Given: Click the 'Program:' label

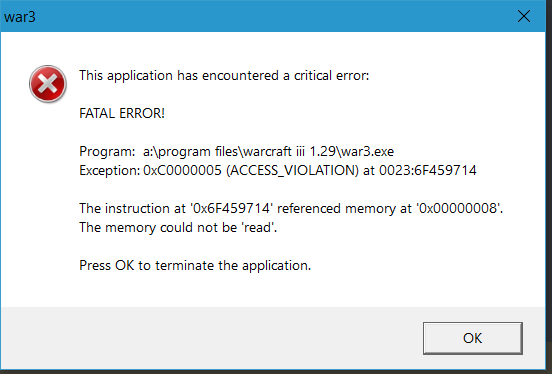Looking at the screenshot, I should point(107,152).
